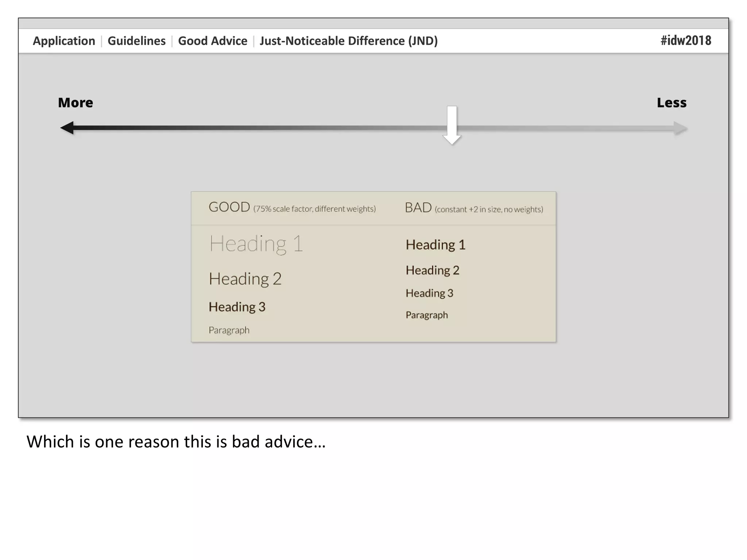Click the GOOD column header
Viewport: 747px width, 560px height.
229,207
